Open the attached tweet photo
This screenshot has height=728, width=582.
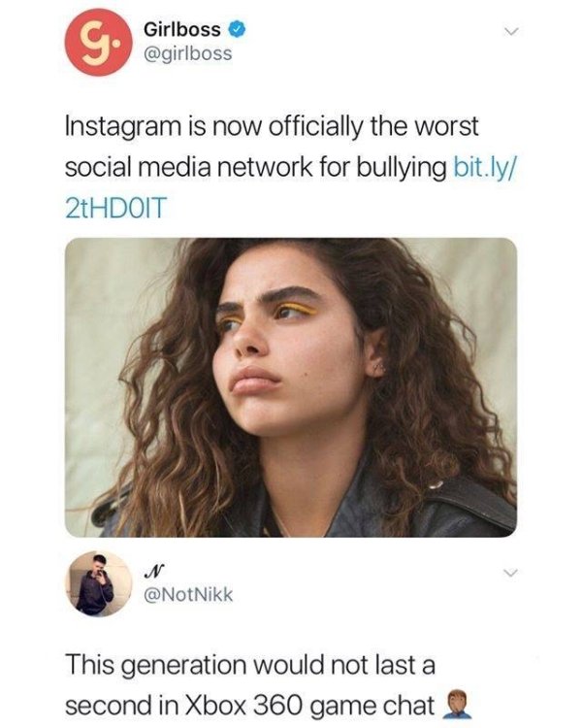291,387
